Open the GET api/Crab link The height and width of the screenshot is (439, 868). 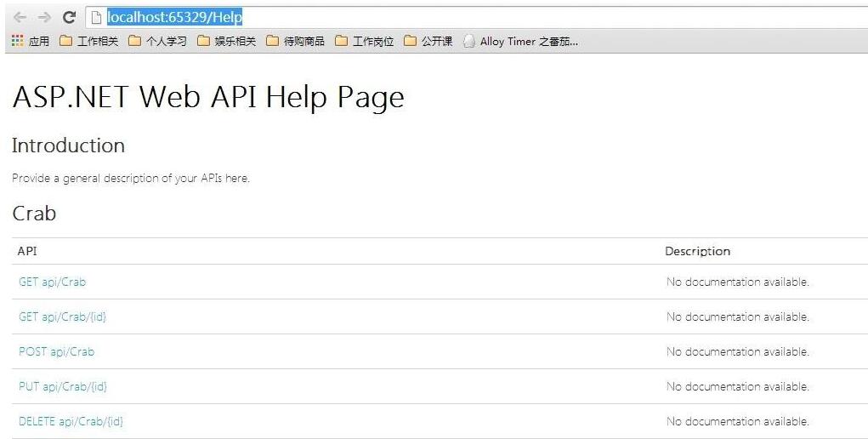52,282
